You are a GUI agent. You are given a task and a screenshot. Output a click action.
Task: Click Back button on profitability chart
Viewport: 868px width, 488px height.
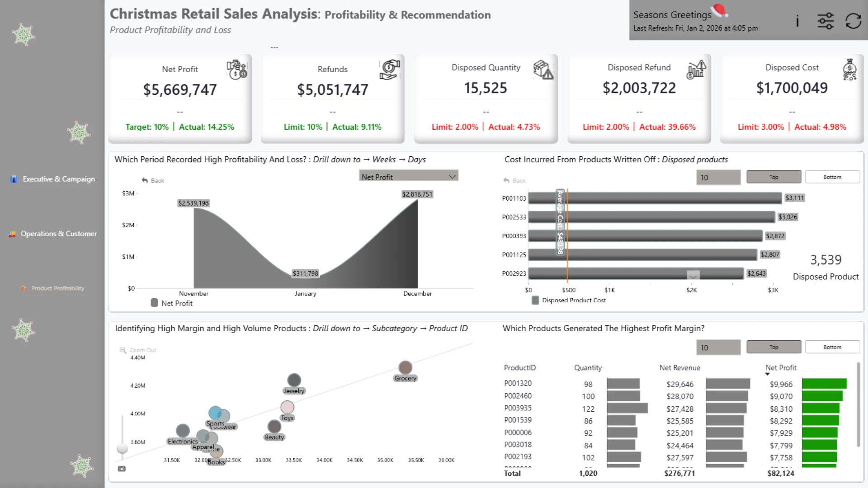pos(153,180)
